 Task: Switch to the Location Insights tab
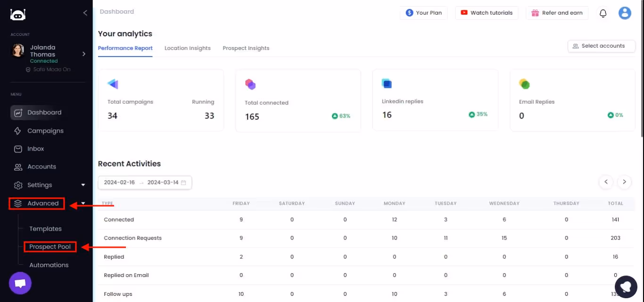tap(187, 48)
